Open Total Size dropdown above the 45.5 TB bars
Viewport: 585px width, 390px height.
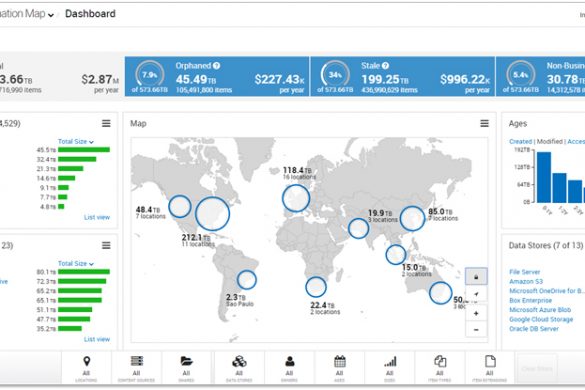(76, 141)
